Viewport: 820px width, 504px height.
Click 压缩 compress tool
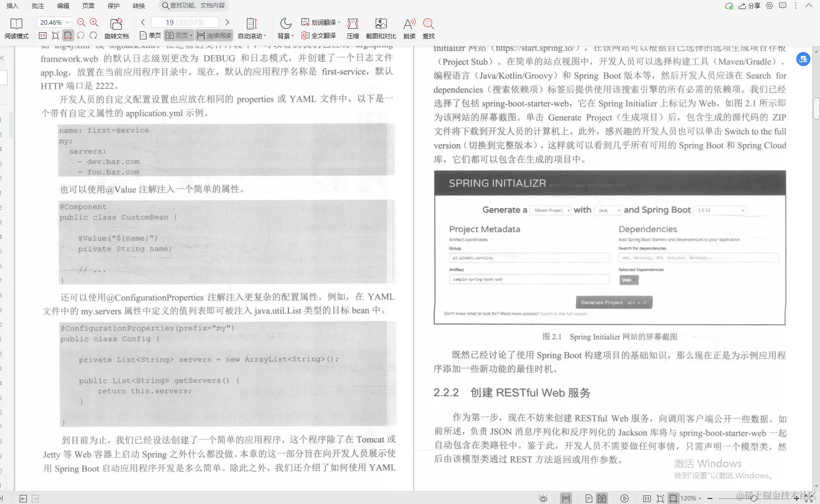click(x=353, y=29)
